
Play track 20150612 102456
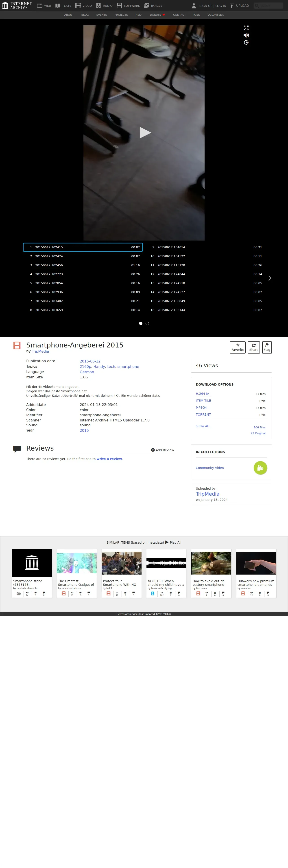coord(83,265)
